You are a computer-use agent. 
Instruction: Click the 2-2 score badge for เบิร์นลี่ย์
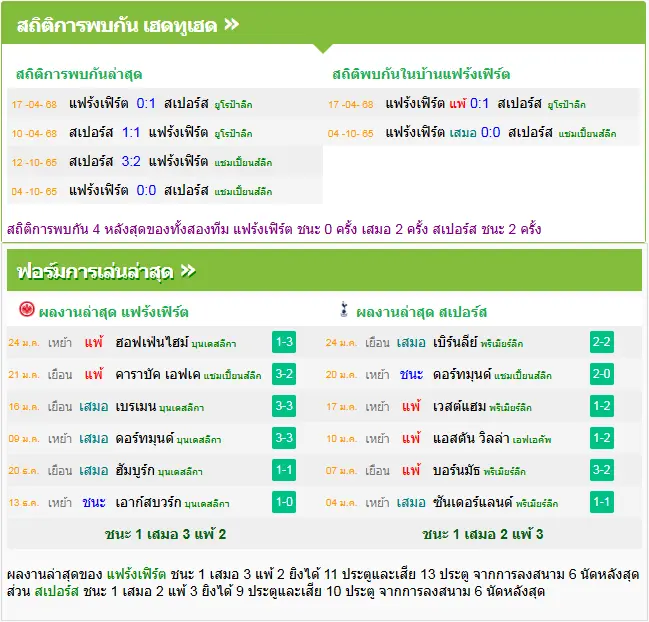pos(602,342)
